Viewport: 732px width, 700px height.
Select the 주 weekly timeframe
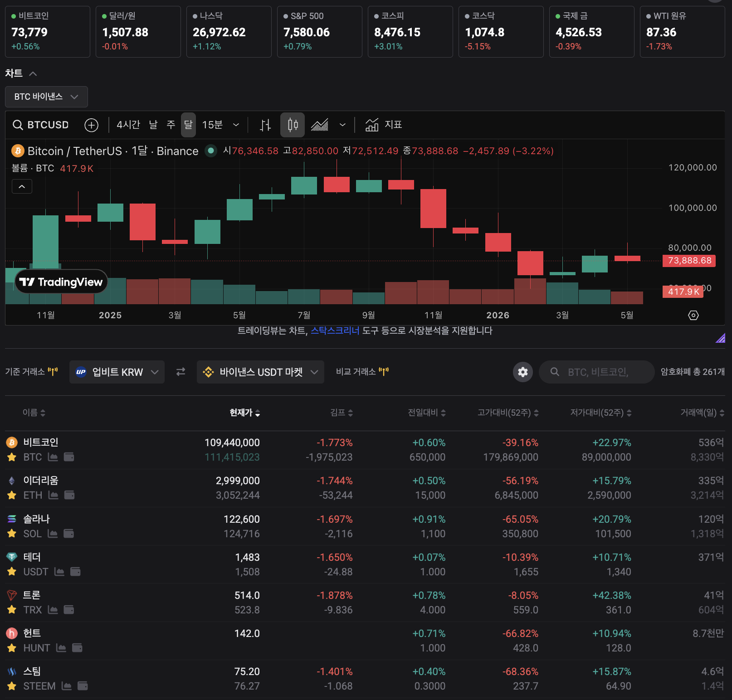point(171,125)
